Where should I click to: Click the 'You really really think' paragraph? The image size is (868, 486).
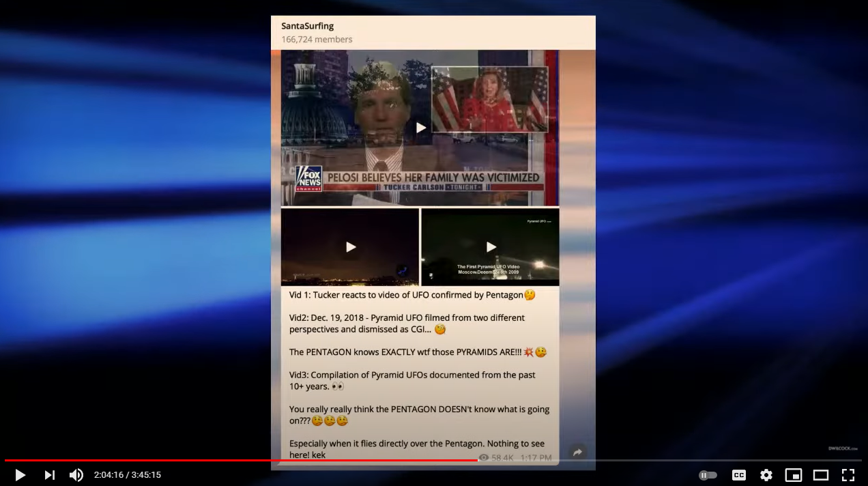(x=419, y=415)
